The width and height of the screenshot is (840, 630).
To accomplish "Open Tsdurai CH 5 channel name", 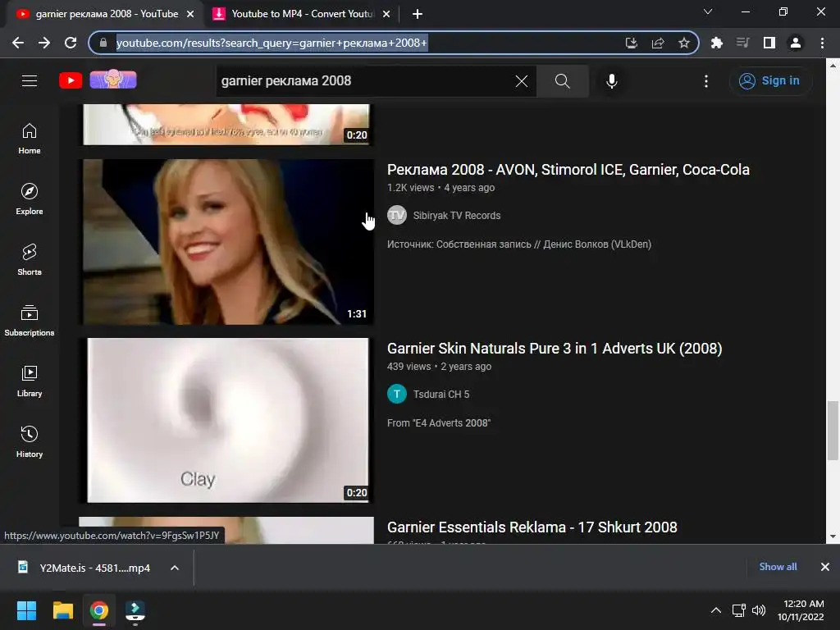I will pyautogui.click(x=441, y=395).
